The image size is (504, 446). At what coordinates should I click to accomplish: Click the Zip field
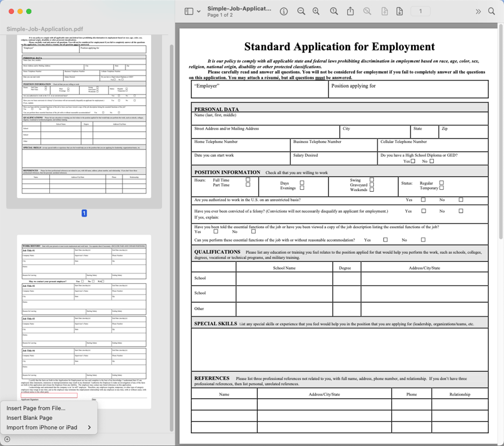coord(463,132)
